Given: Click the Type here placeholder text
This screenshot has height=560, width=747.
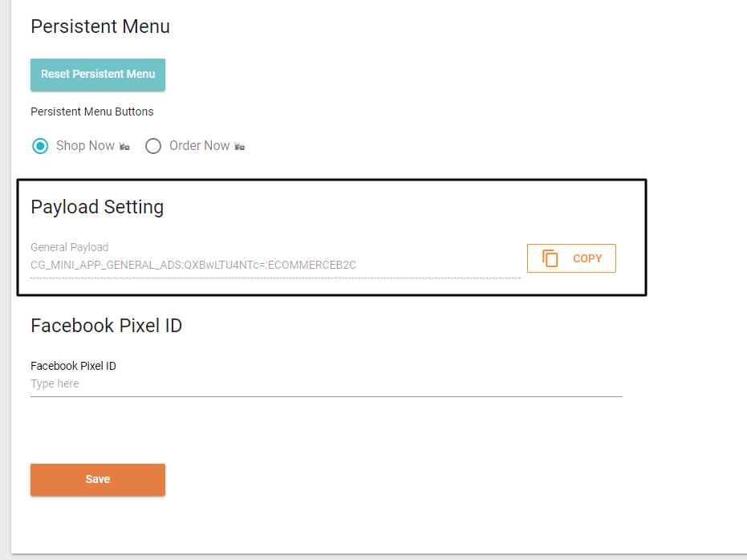Looking at the screenshot, I should [55, 383].
